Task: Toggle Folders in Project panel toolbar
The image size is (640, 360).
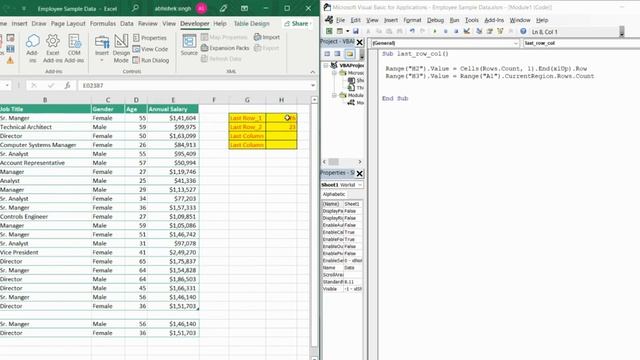Action: point(350,54)
